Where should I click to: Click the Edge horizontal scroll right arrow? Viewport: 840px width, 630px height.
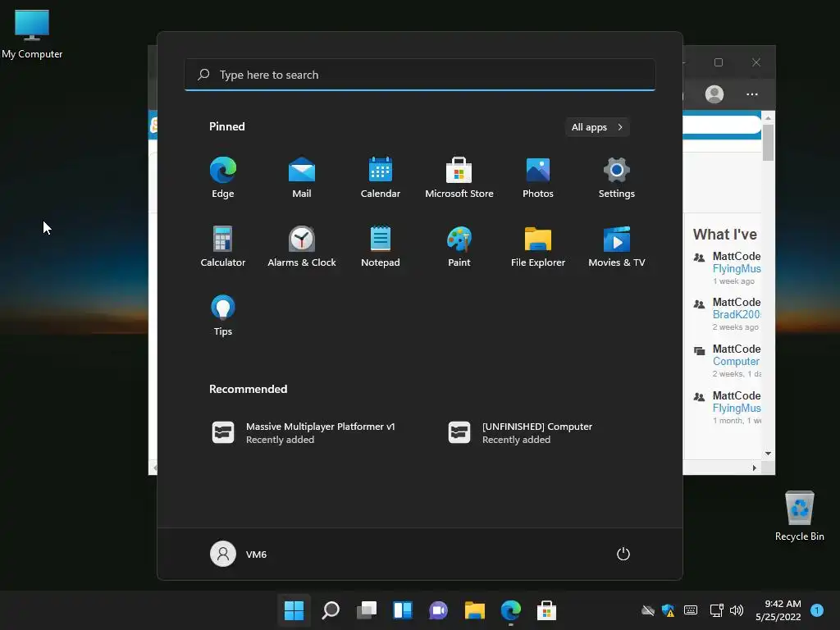[x=755, y=468]
